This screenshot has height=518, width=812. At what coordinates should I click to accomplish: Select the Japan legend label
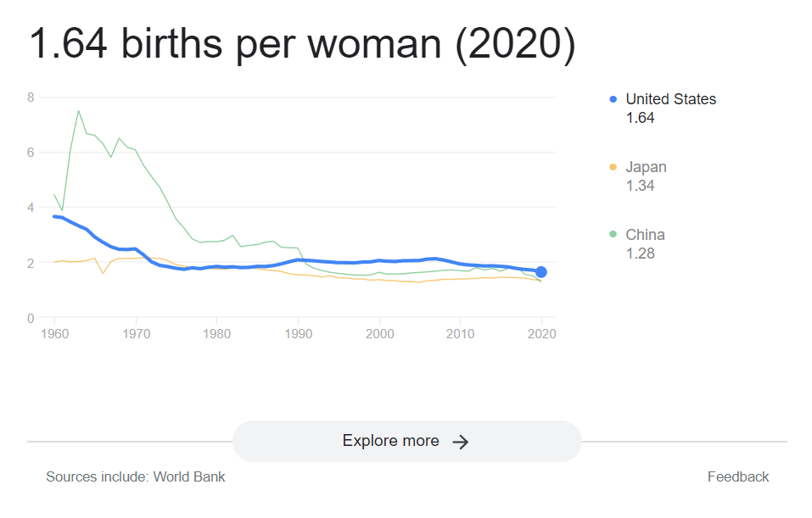[x=646, y=167]
